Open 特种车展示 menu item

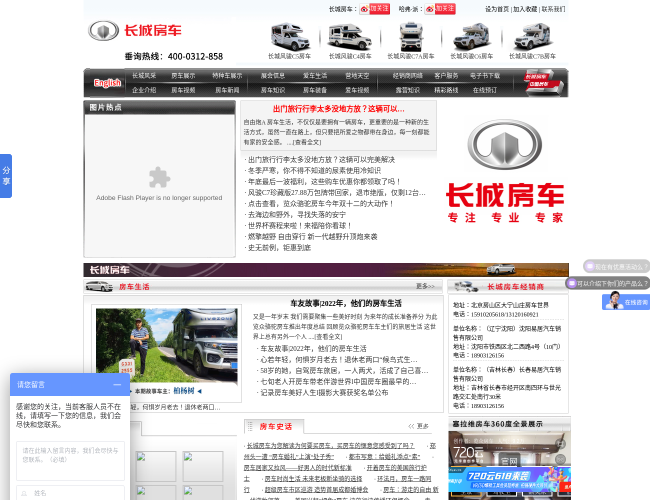pyautogui.click(x=227, y=75)
